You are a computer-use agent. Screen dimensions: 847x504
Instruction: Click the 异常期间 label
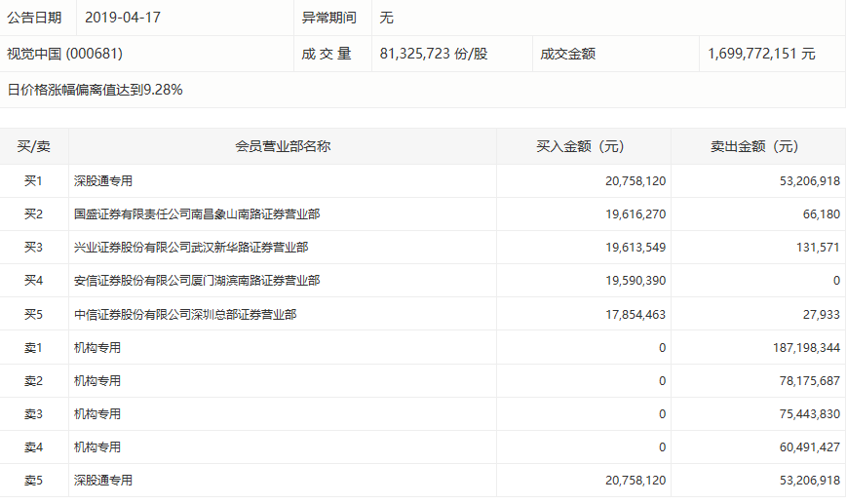click(x=329, y=18)
